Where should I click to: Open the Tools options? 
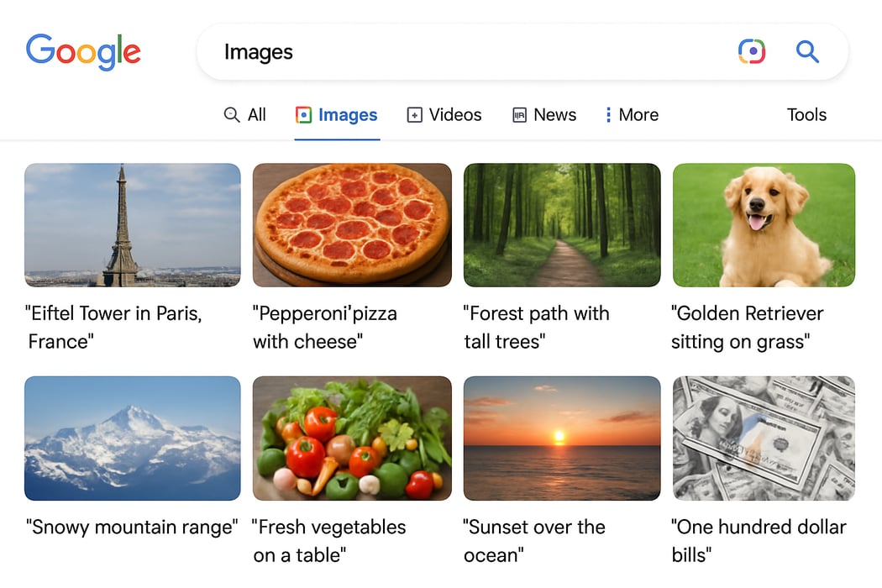(x=806, y=114)
